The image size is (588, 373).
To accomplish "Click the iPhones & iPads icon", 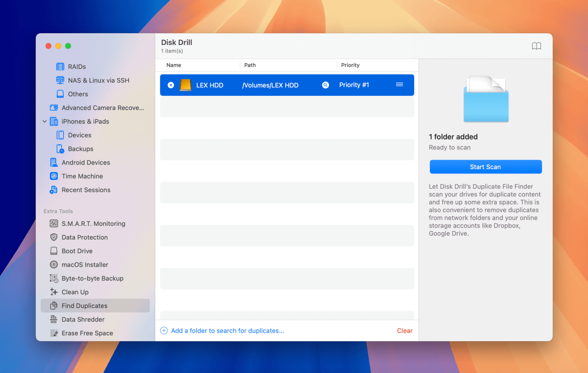I will tap(54, 121).
